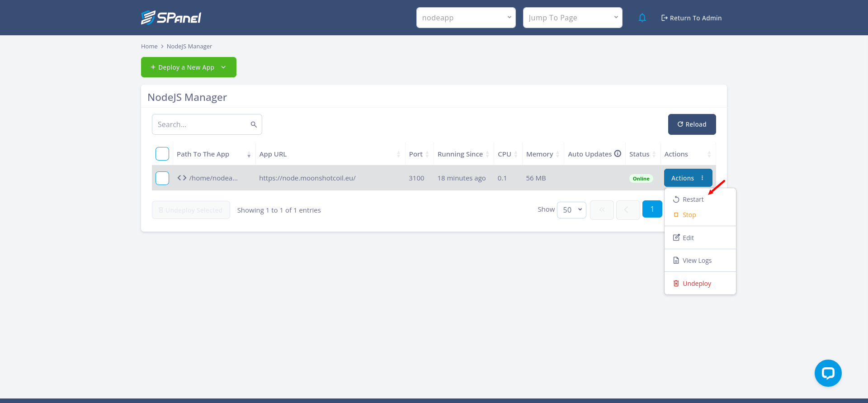Change the Show 50 entries dropdown
This screenshot has width=868, height=403.
tap(571, 210)
